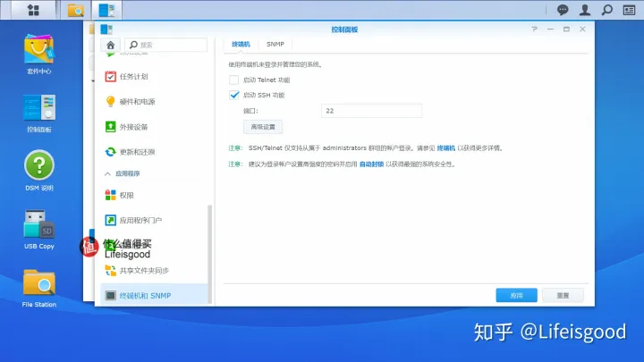
Task: Open Package Center desktop icon
Action: point(39,55)
